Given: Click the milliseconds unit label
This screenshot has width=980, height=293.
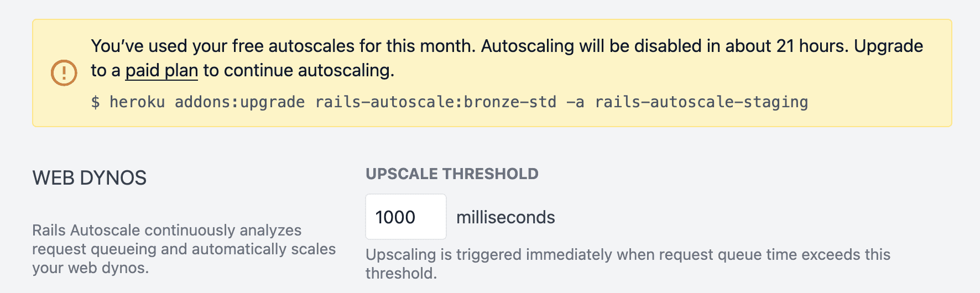Looking at the screenshot, I should [x=505, y=217].
